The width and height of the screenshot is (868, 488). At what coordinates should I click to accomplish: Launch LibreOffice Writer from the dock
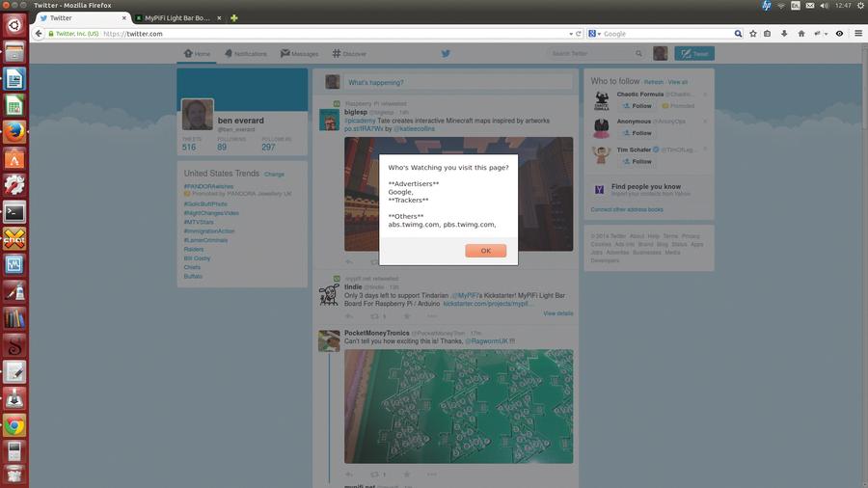point(14,80)
